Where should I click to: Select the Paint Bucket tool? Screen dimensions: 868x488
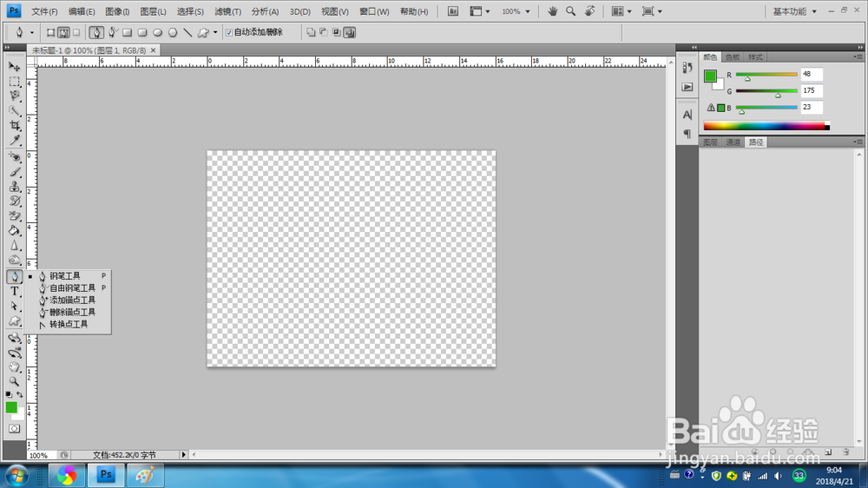[x=15, y=231]
